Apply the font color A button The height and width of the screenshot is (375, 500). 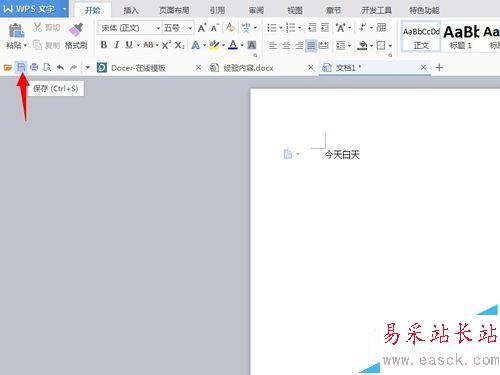[x=233, y=45]
